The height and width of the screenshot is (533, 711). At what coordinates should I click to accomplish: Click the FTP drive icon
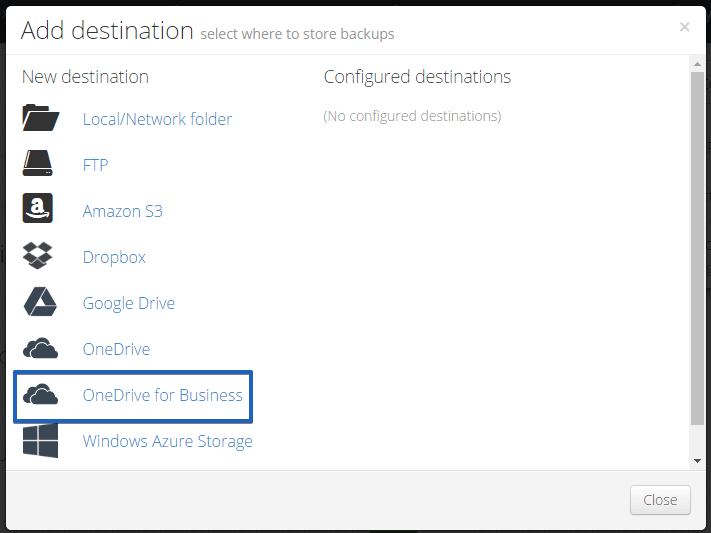click(x=38, y=163)
